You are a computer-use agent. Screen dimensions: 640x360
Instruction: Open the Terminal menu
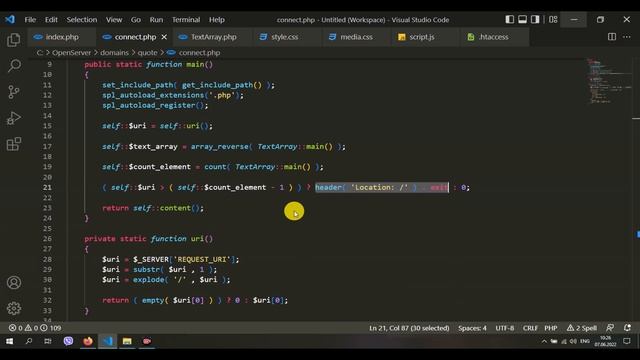point(186,20)
